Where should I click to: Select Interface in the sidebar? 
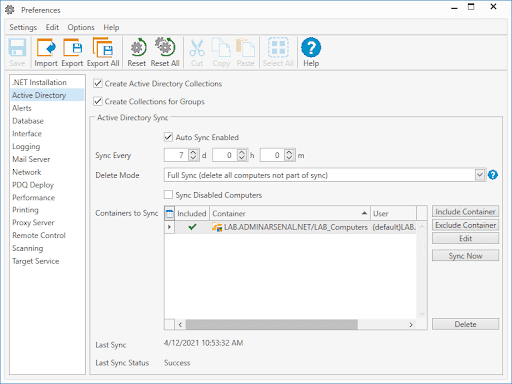[47, 134]
